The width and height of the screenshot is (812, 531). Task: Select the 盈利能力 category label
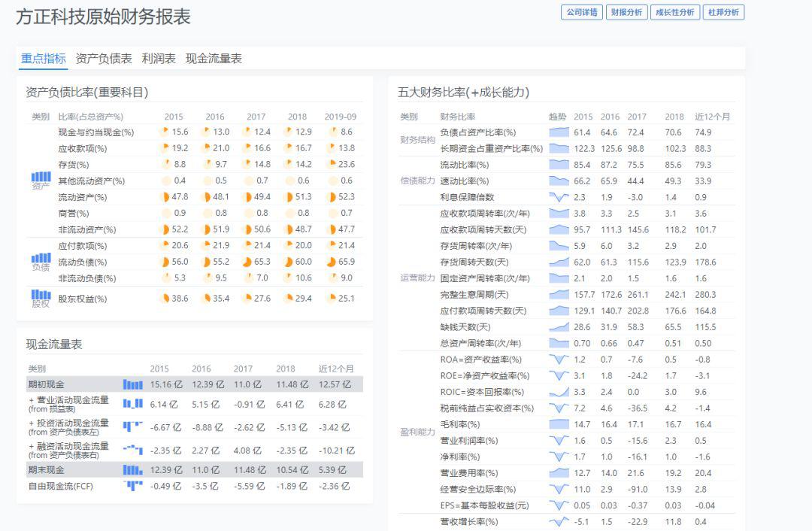click(417, 432)
